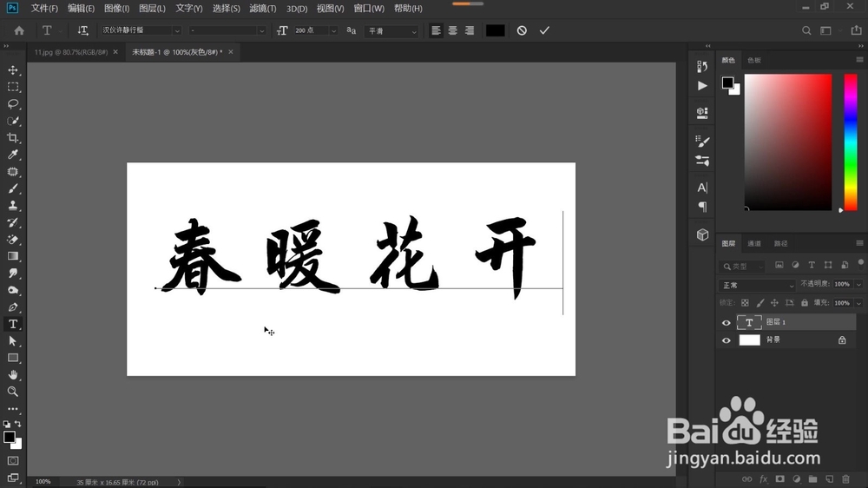868x488 pixels.
Task: Open the Layers panel menu
Action: [x=859, y=243]
